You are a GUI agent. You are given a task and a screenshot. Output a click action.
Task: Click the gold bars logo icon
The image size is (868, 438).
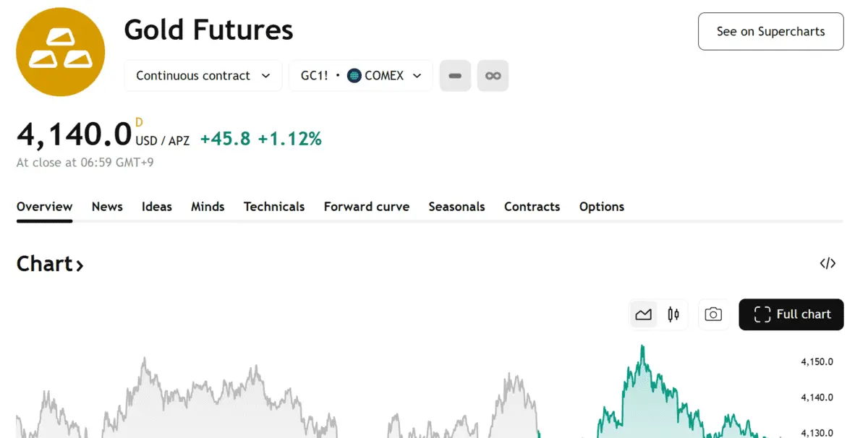pos(61,52)
